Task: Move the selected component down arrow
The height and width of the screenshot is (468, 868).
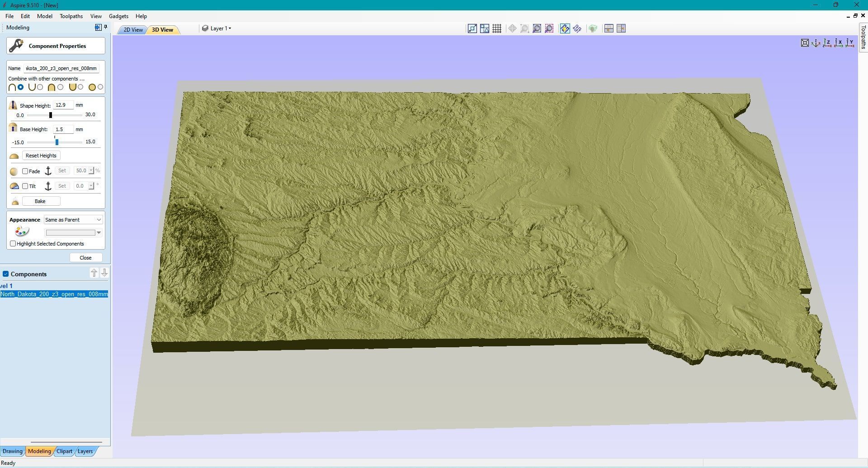Action: coord(104,273)
